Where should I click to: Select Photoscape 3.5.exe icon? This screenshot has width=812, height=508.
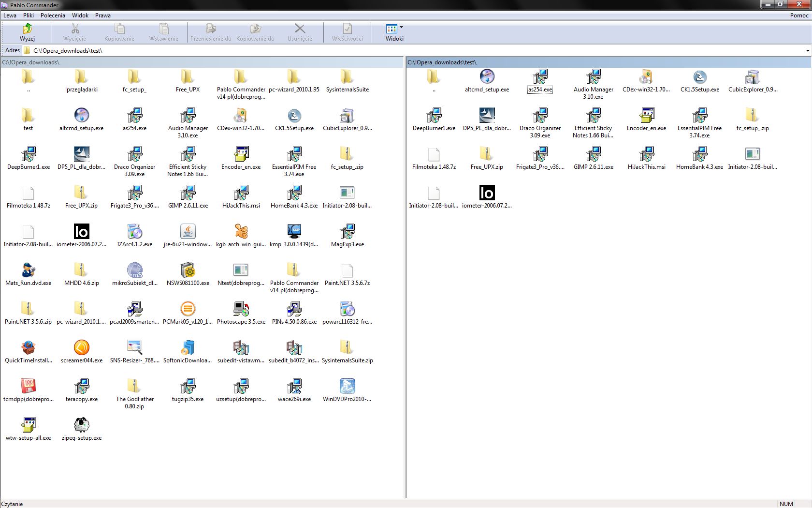(241, 309)
